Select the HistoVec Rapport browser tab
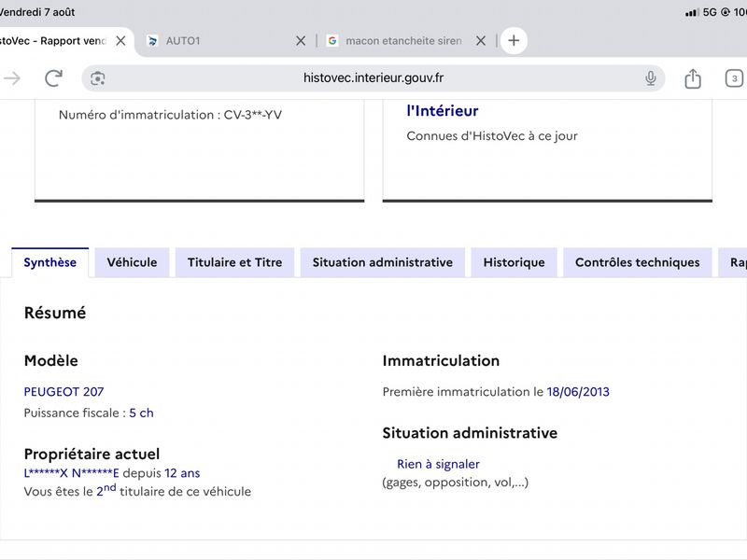The width and height of the screenshot is (747, 560). pos(65,41)
